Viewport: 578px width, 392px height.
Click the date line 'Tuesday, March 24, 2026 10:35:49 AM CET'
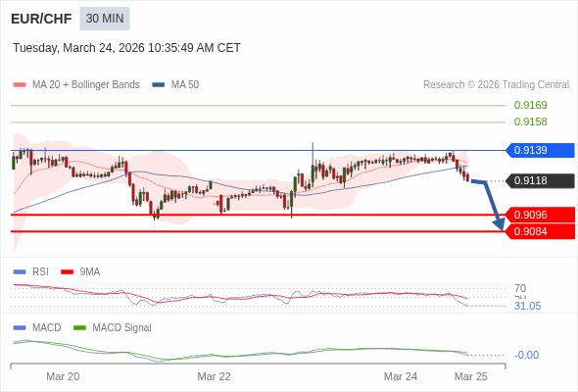pyautogui.click(x=126, y=48)
